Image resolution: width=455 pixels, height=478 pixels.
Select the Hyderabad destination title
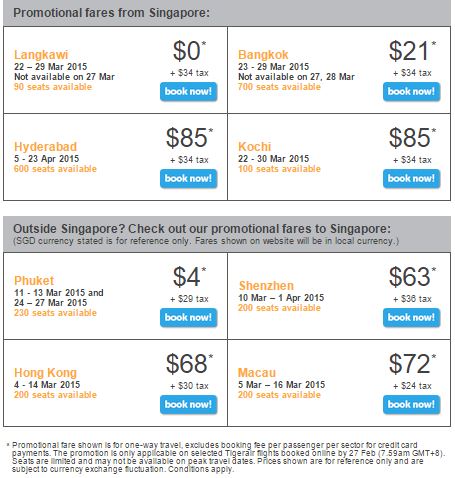[x=45, y=146]
